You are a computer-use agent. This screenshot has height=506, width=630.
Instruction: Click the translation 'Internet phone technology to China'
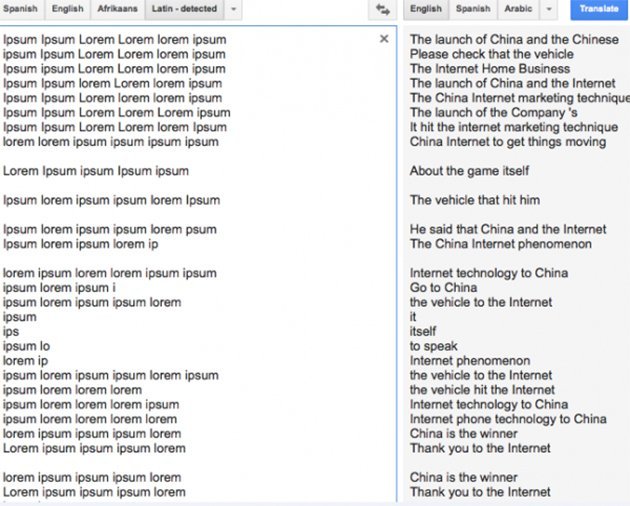click(x=508, y=419)
